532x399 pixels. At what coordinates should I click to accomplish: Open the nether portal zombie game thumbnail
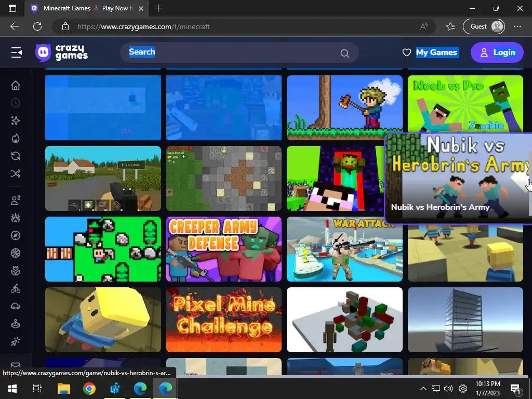point(335,179)
